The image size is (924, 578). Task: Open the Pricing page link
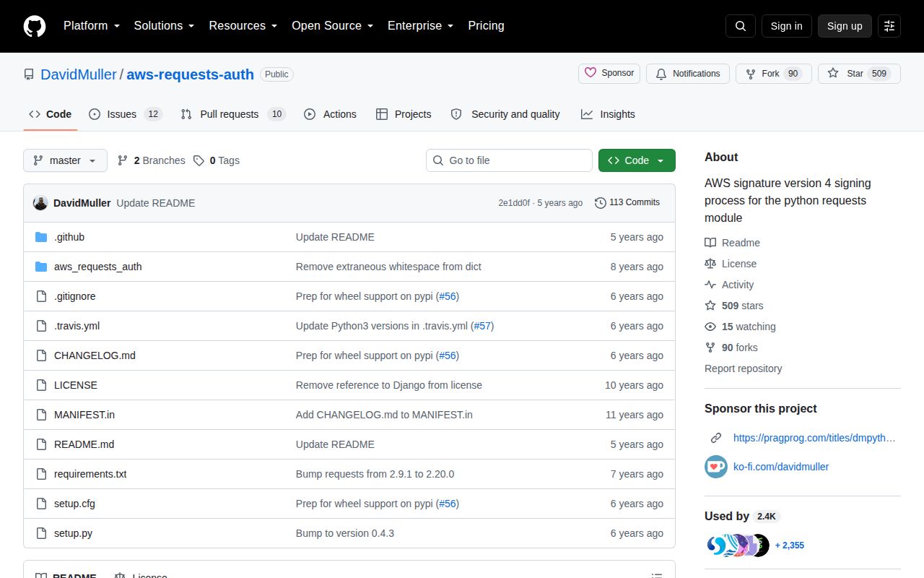pyautogui.click(x=486, y=26)
